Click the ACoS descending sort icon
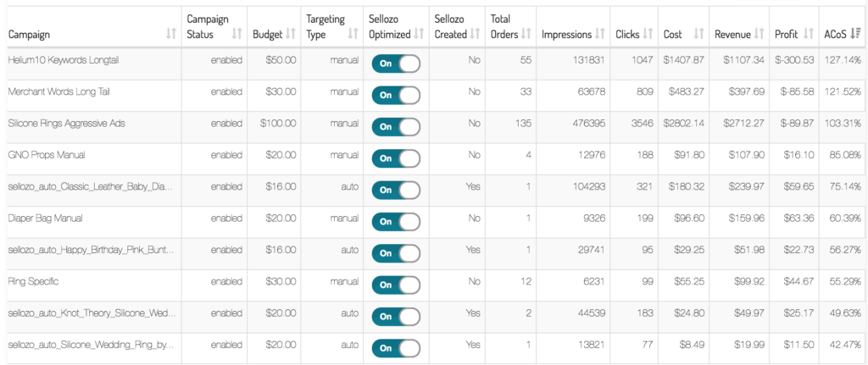Screen dimensions: 868x365 point(855,34)
